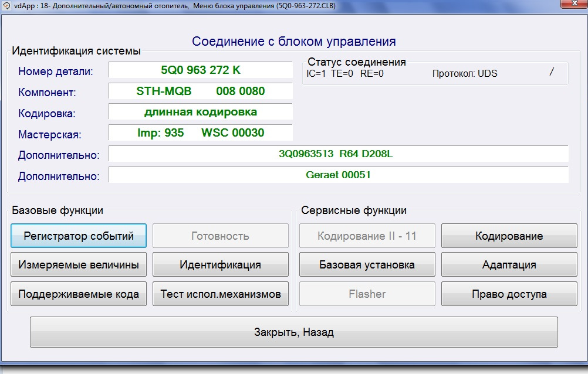Start Тест испол.механизмов output test
Image resolution: width=588 pixels, height=374 pixels.
(x=221, y=294)
